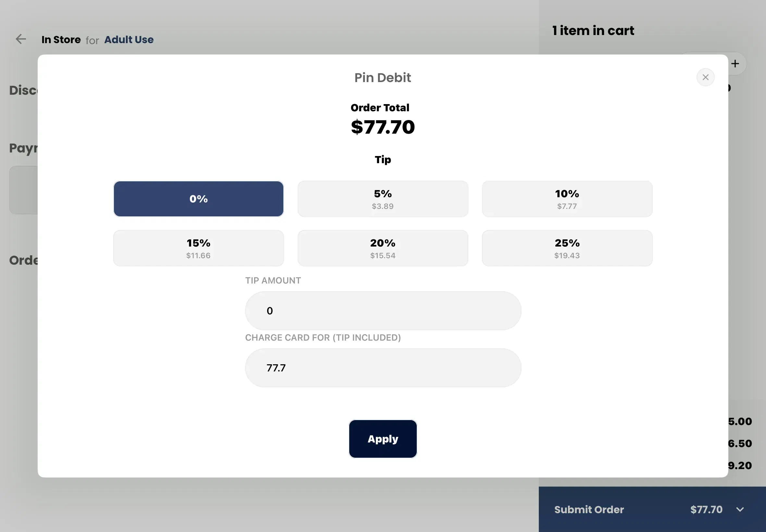Expand the Submit Order total chevron
Screen dimensions: 766x532
(740, 509)
